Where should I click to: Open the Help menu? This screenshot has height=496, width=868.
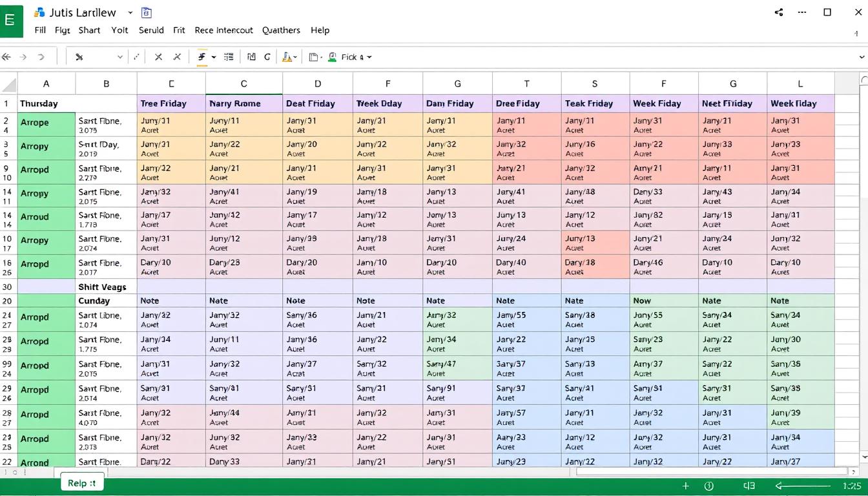320,30
